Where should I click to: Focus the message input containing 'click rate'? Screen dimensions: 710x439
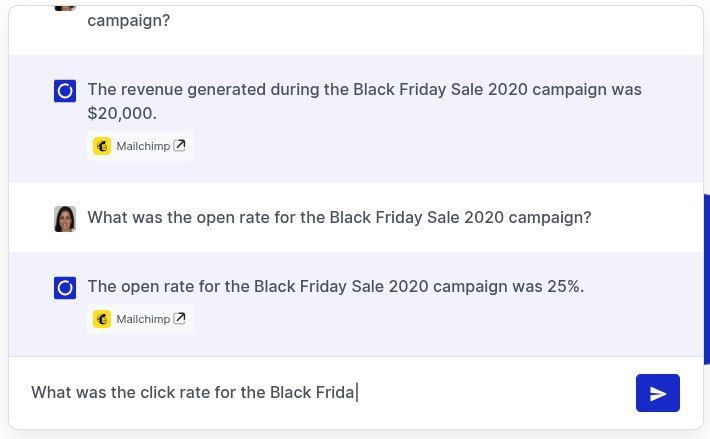coord(320,392)
